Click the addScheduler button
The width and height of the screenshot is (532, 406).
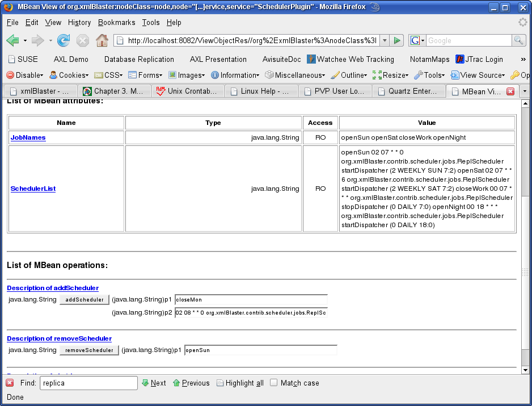[85, 300]
